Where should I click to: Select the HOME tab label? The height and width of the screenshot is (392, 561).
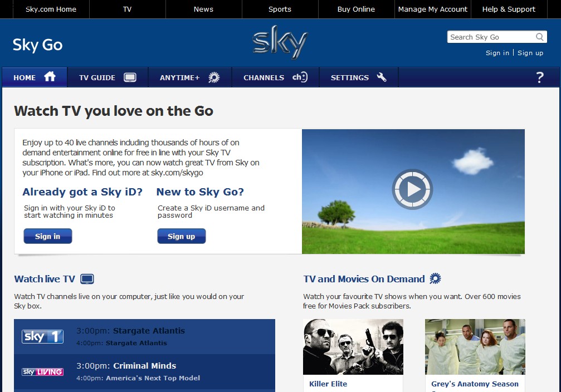pos(25,77)
